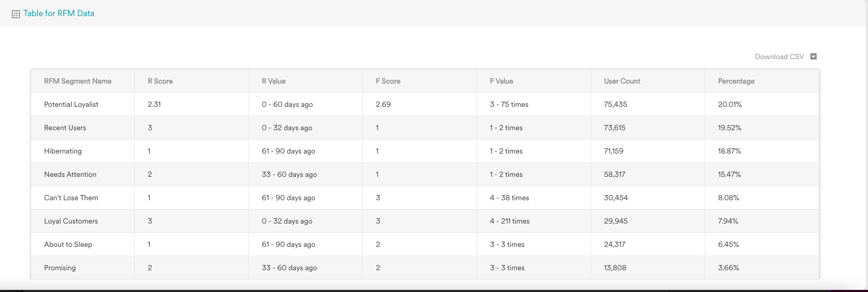Select the Promising segment row

[x=60, y=268]
